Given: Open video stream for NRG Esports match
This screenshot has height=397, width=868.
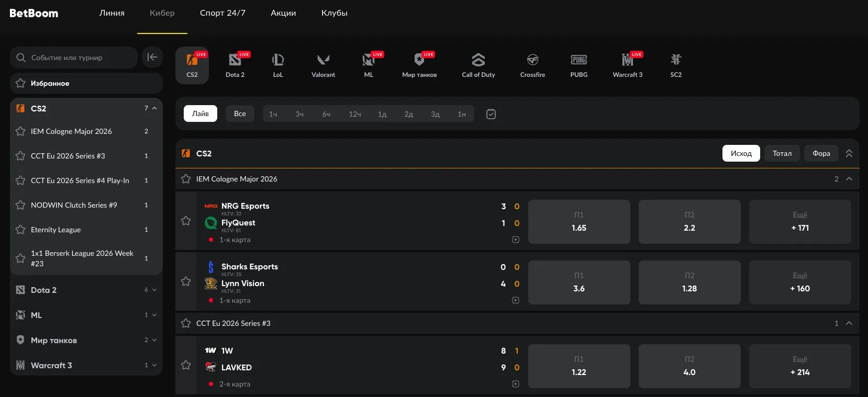Looking at the screenshot, I should tap(516, 240).
